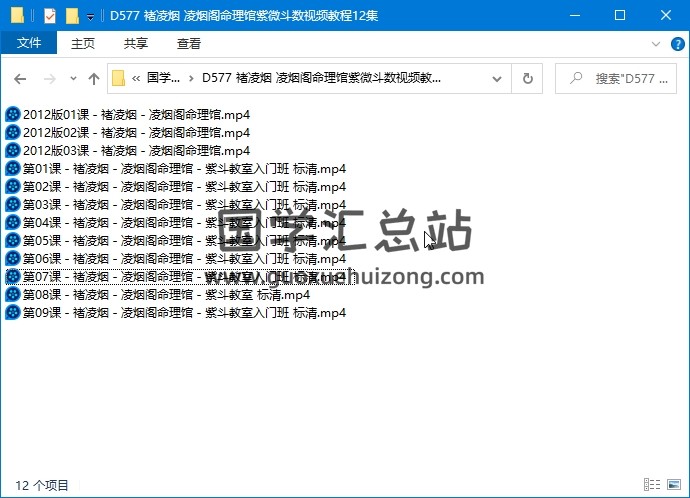Expand the address bar history dropdown
Screen dimensions: 690x498
pyautogui.click(x=497, y=79)
